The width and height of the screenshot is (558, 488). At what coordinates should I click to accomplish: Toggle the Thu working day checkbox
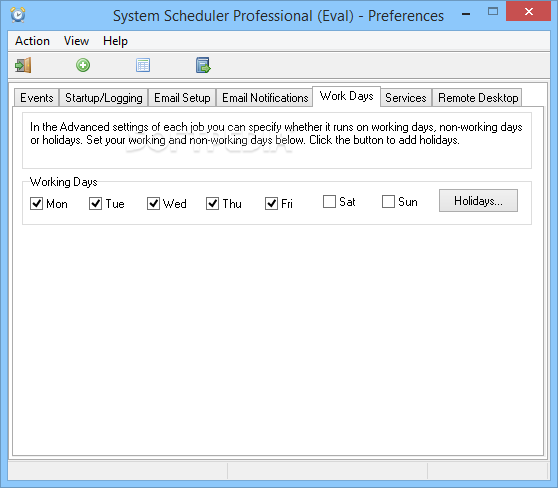coord(212,204)
